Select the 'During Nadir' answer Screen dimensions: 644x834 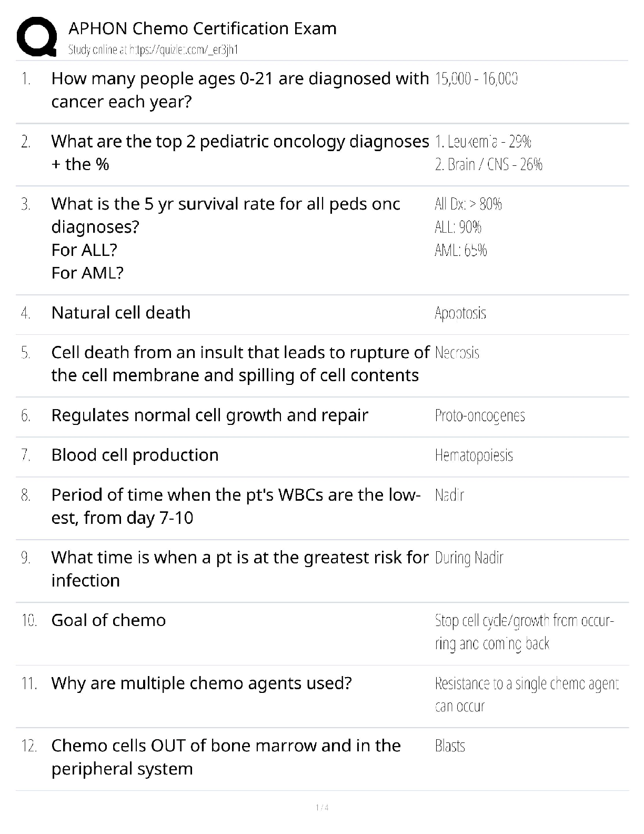click(469, 558)
